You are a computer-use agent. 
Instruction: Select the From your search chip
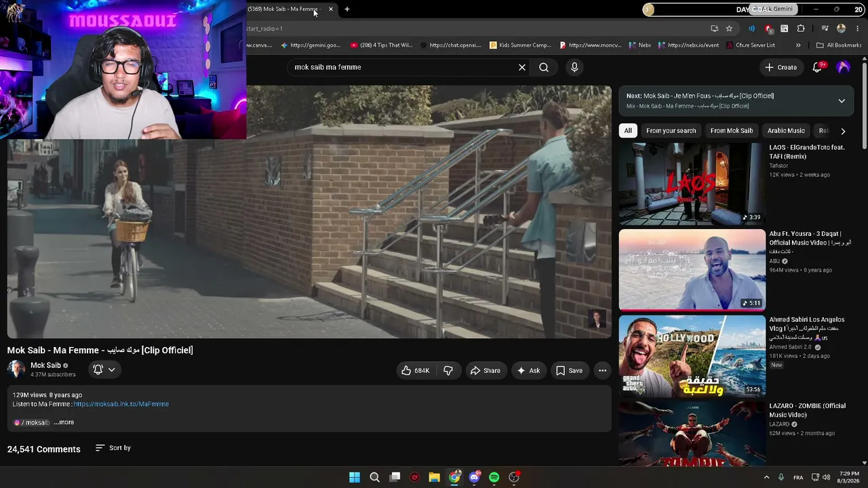[671, 131]
